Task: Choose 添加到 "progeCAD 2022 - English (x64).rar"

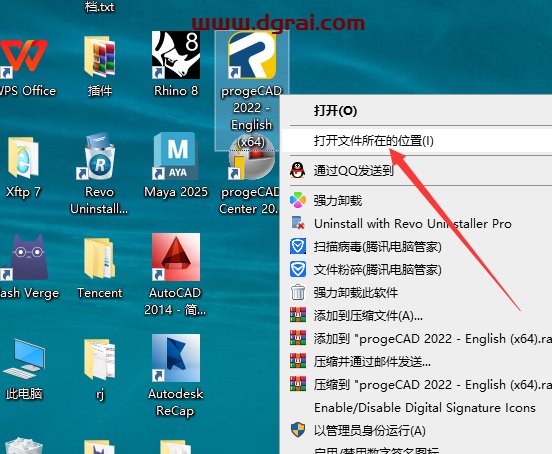Action: point(417,338)
